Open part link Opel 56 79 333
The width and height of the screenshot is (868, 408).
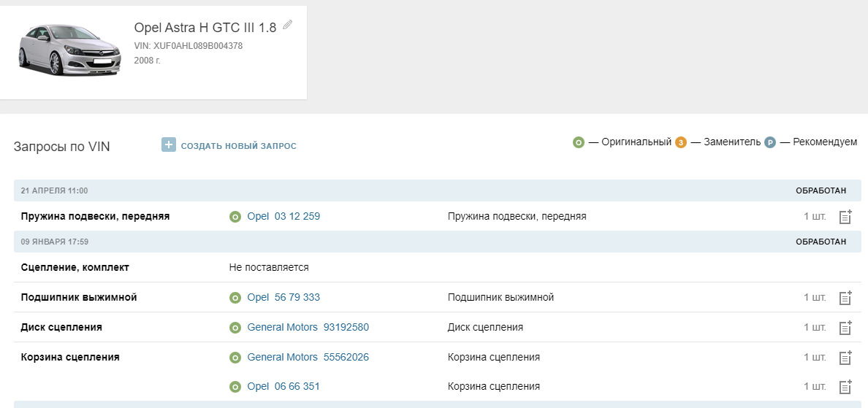tap(283, 298)
